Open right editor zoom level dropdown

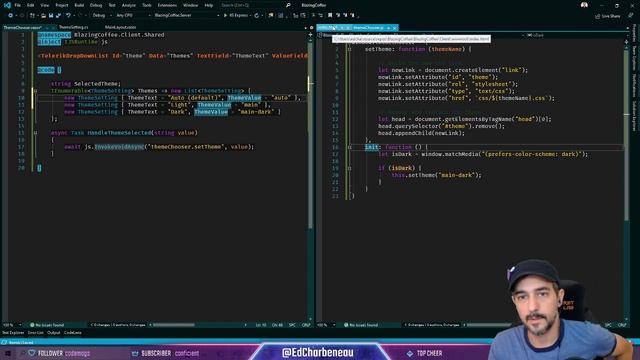(x=327, y=325)
